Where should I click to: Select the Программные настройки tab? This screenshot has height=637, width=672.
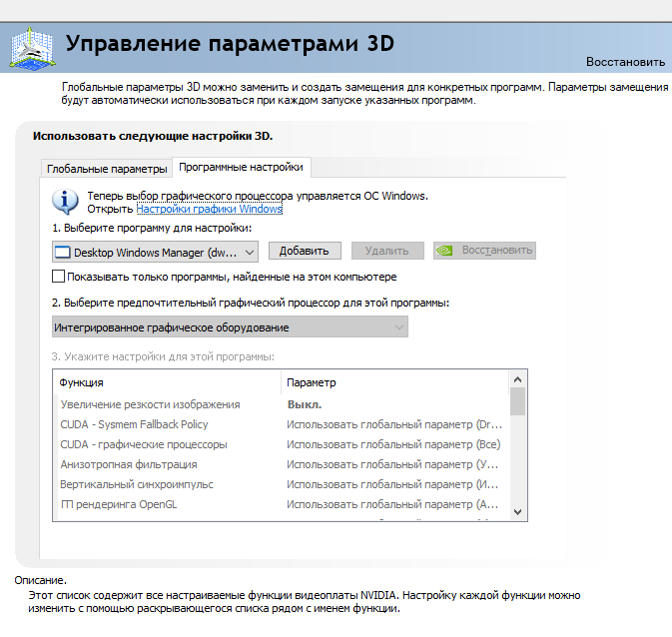click(241, 167)
